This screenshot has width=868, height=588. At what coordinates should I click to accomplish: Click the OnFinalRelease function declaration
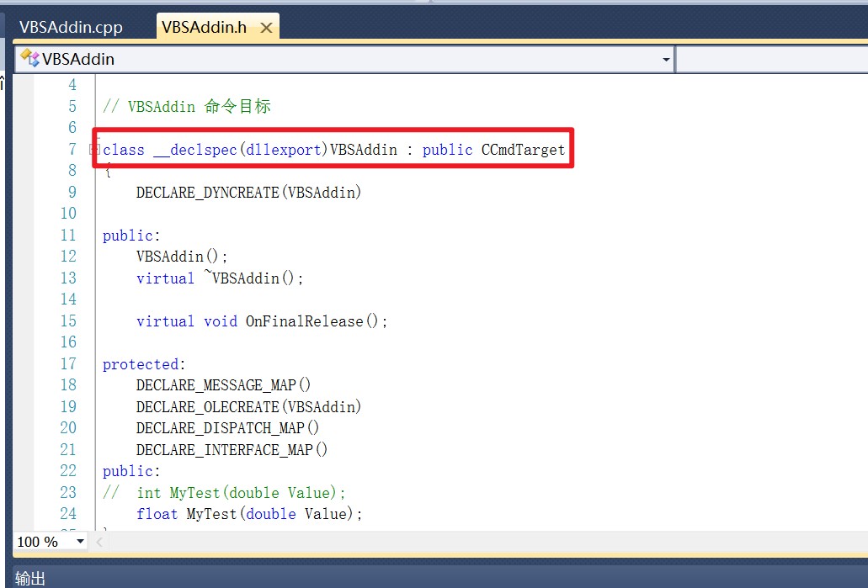[x=316, y=321]
